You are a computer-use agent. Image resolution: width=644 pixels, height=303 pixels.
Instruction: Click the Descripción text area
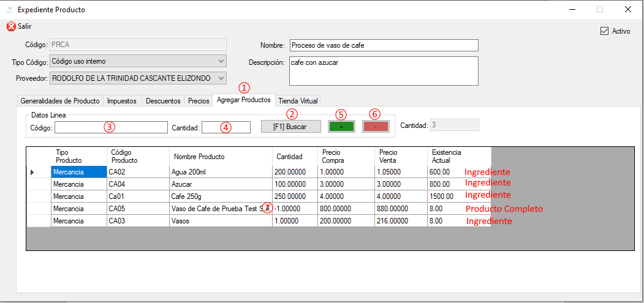pos(384,71)
